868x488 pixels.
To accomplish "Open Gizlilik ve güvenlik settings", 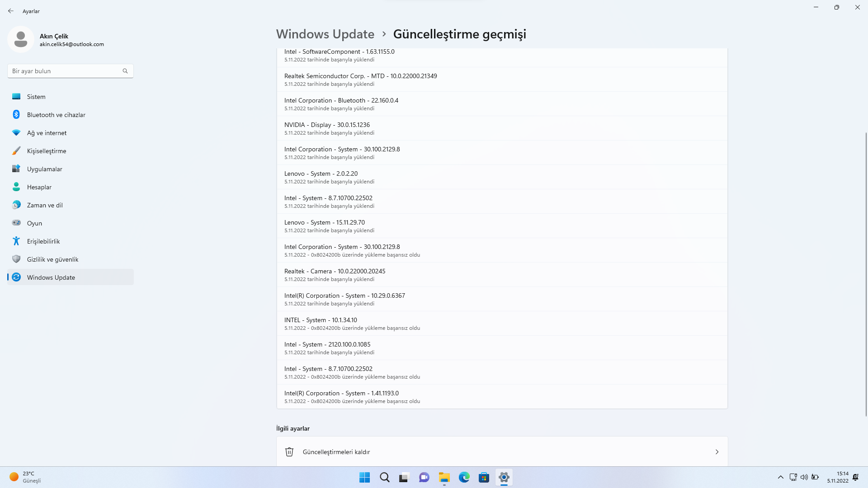I will (52, 259).
